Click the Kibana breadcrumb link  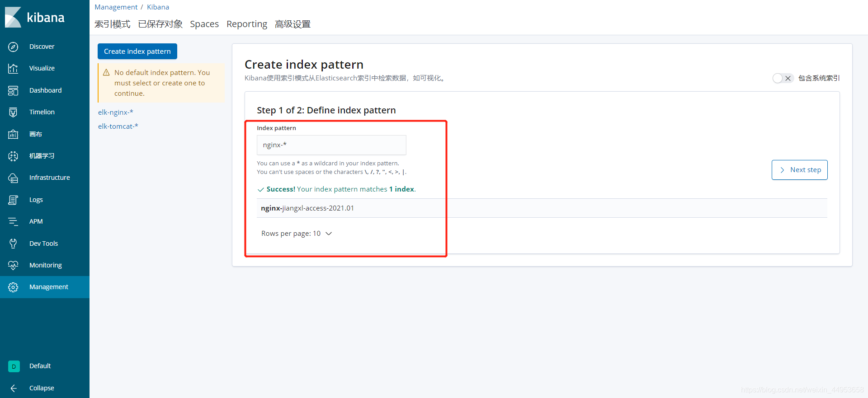158,7
